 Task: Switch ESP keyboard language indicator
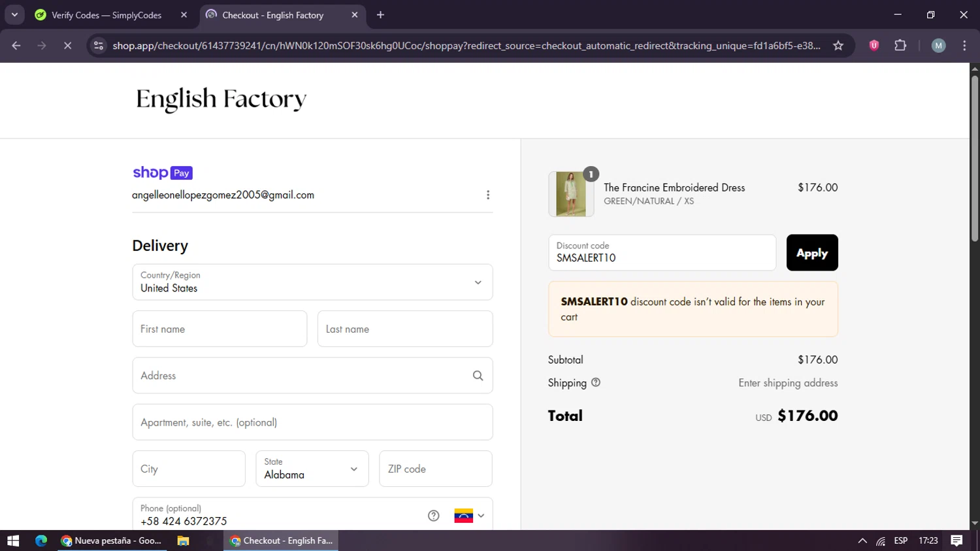[901, 541]
